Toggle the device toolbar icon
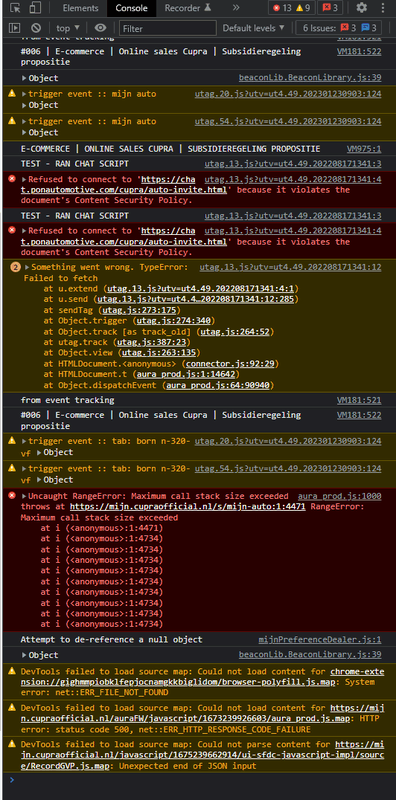This screenshot has width=396, height=800. coord(34,8)
